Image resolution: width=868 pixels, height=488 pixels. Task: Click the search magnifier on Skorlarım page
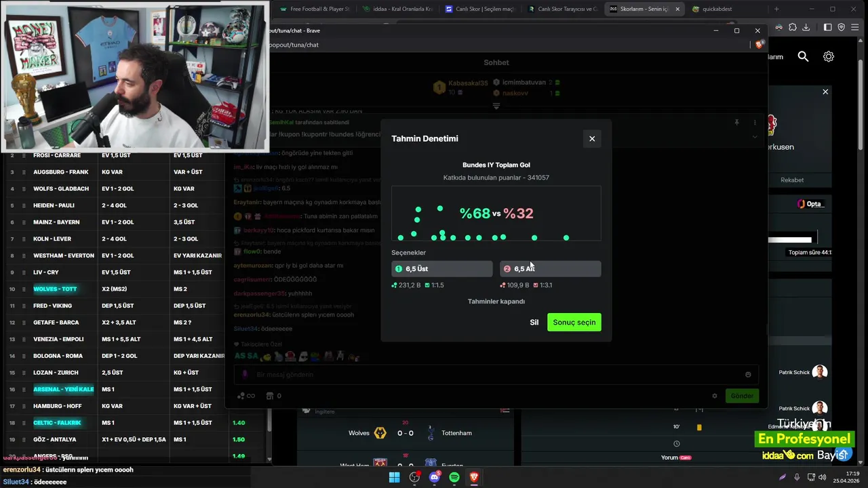(x=803, y=57)
